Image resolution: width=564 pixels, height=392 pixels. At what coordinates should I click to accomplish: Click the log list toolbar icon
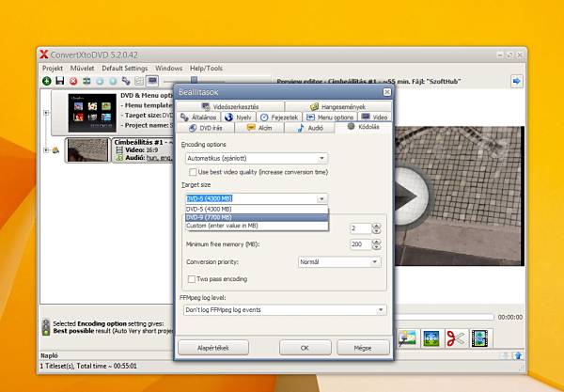click(139, 81)
